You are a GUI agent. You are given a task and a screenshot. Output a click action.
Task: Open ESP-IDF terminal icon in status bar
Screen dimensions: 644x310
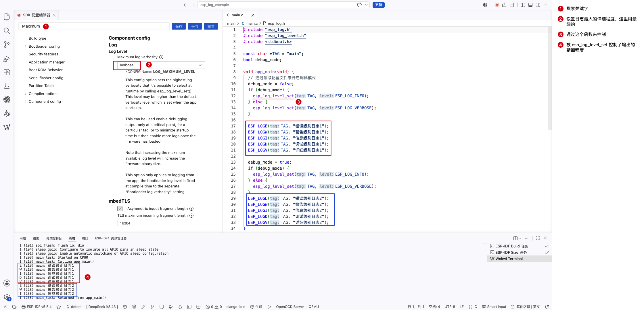pyautogui.click(x=189, y=307)
